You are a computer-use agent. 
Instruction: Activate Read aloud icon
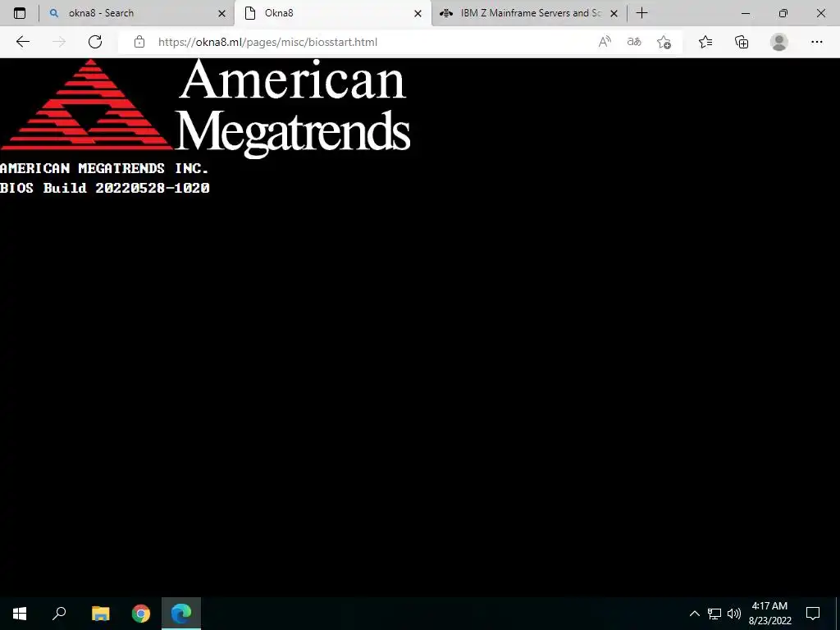[605, 42]
